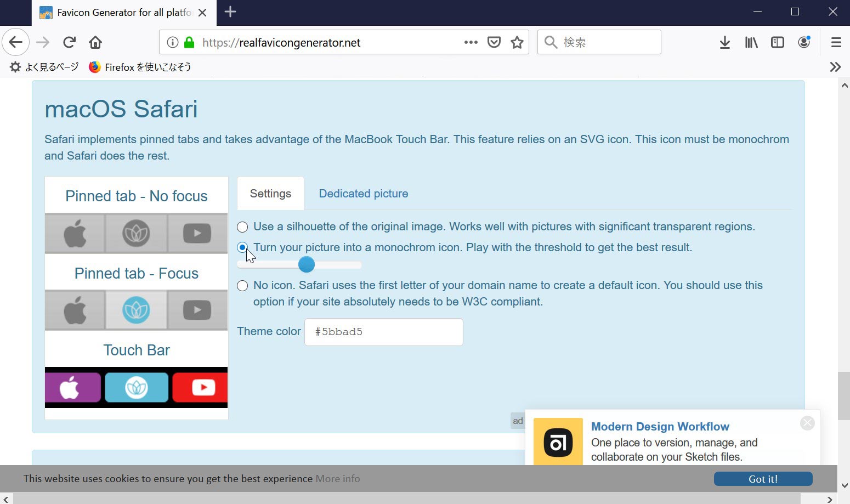Click the scroll right arrow
Screen dimensions: 850x504
point(830,499)
